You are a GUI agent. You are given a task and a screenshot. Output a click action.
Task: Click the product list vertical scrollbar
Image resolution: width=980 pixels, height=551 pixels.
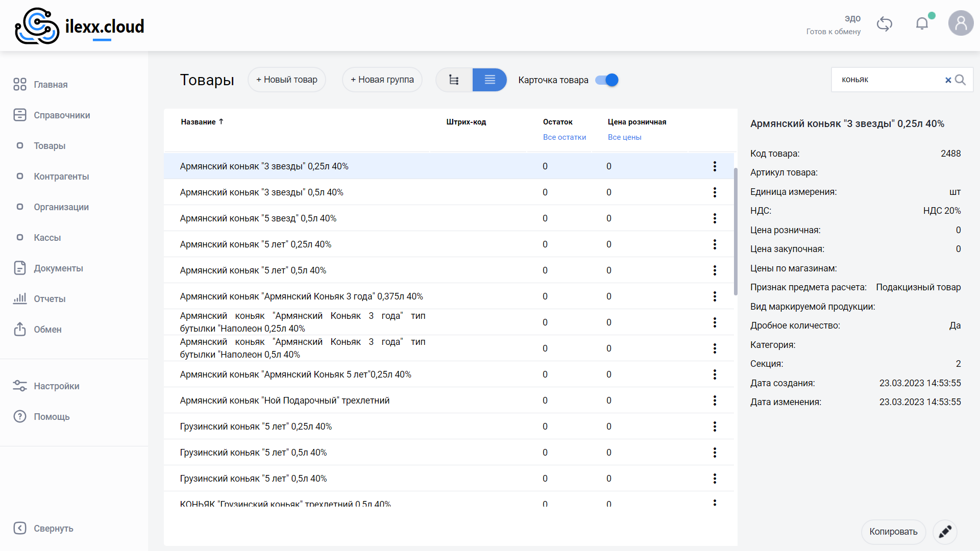[736, 232]
